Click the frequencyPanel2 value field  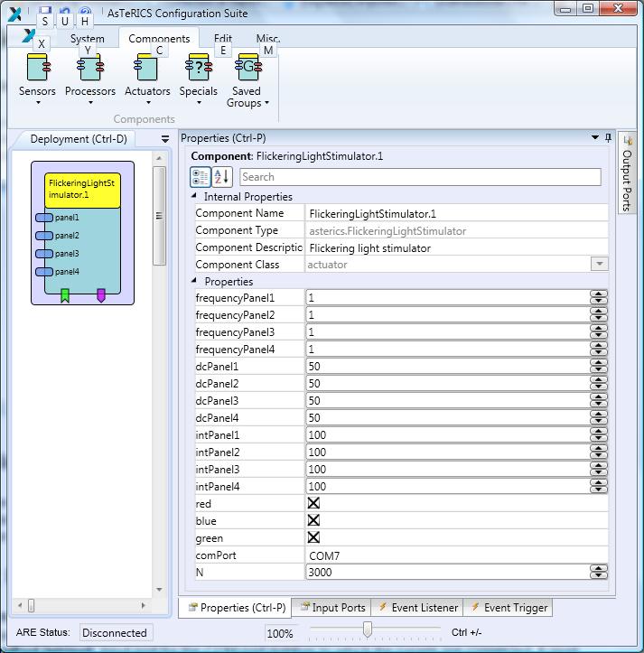tap(448, 315)
